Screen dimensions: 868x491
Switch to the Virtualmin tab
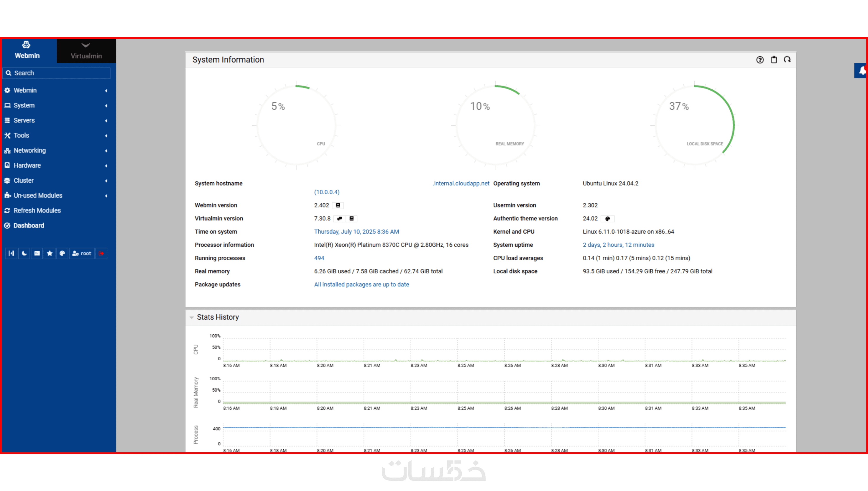click(x=86, y=51)
